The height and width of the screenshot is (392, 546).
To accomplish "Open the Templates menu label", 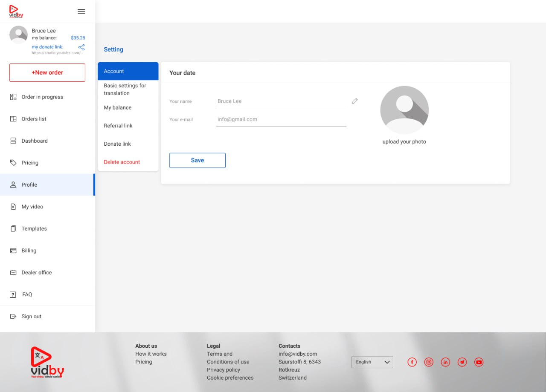I will 34,229.
